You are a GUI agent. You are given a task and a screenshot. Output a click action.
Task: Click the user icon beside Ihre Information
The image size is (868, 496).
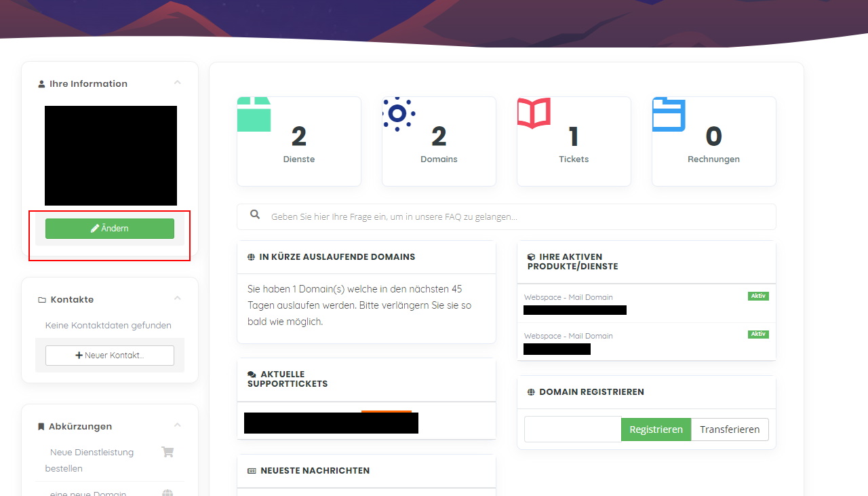tap(41, 84)
